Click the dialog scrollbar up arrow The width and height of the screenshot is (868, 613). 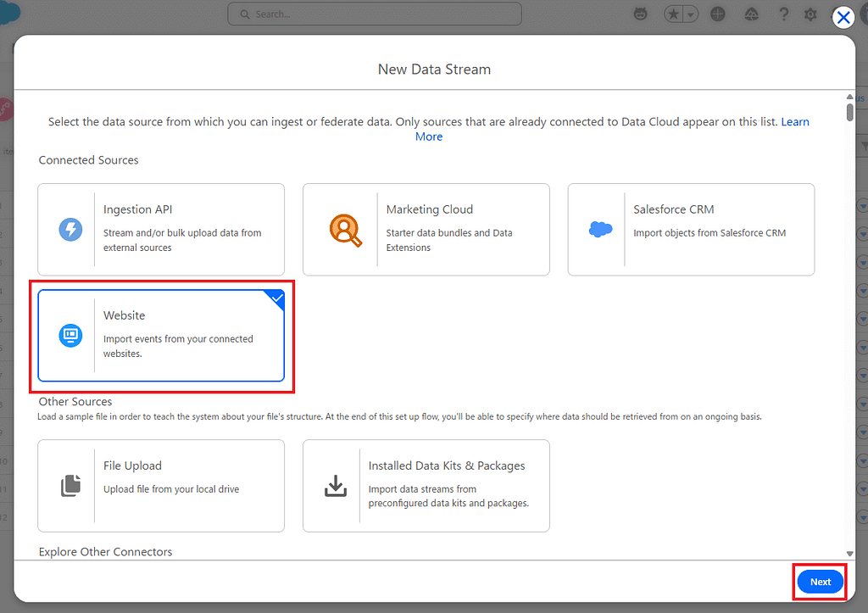coord(849,97)
